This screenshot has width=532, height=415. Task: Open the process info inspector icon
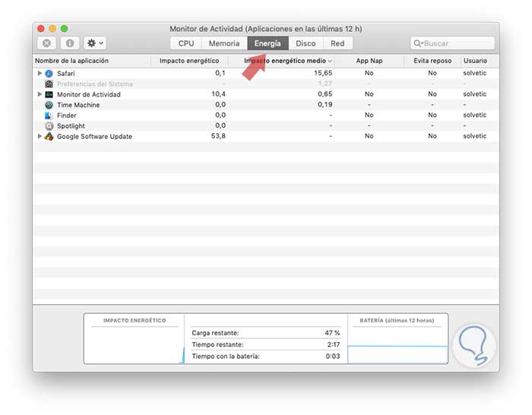tap(70, 43)
